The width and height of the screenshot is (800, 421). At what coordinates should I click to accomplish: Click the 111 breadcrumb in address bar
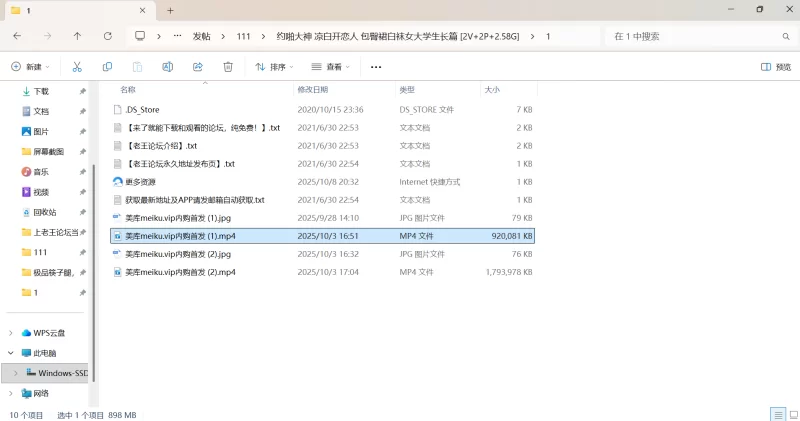pyautogui.click(x=244, y=36)
